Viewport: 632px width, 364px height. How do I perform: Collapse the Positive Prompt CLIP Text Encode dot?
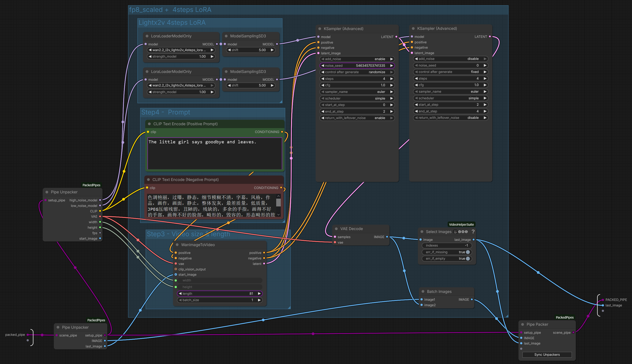pyautogui.click(x=149, y=124)
